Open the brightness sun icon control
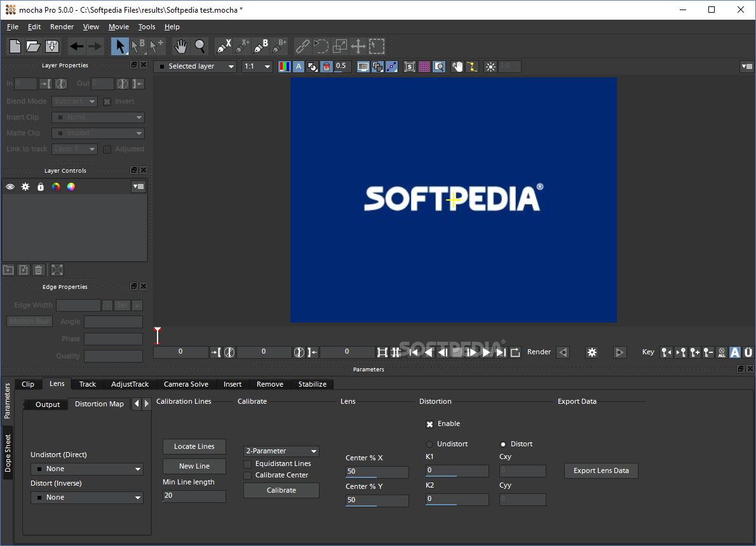 coord(490,67)
